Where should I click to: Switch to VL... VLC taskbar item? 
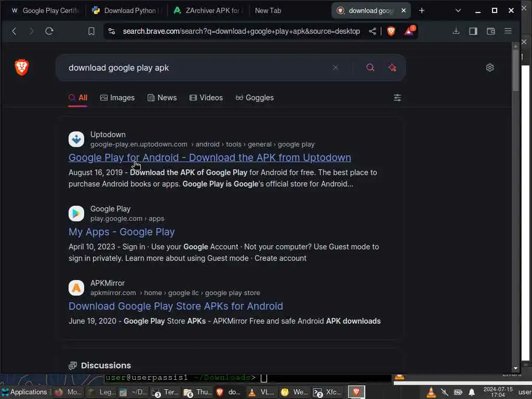pos(262,392)
